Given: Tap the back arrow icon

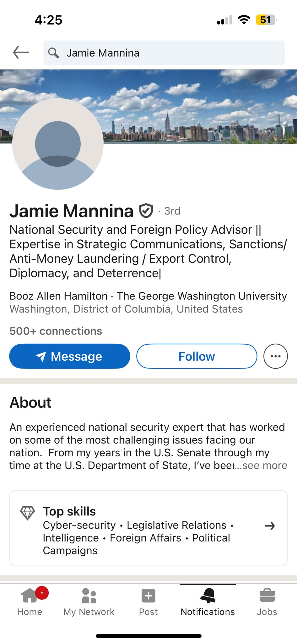Looking at the screenshot, I should [x=21, y=53].
